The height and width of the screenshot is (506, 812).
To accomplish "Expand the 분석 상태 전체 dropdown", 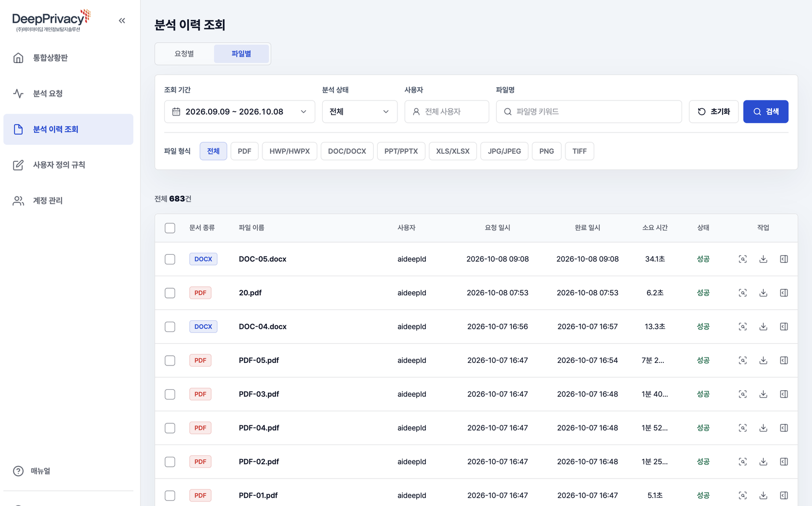I will (x=359, y=112).
